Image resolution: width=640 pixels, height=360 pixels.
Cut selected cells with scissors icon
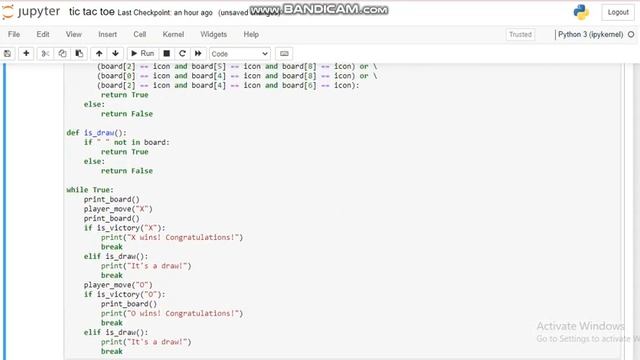[45, 53]
